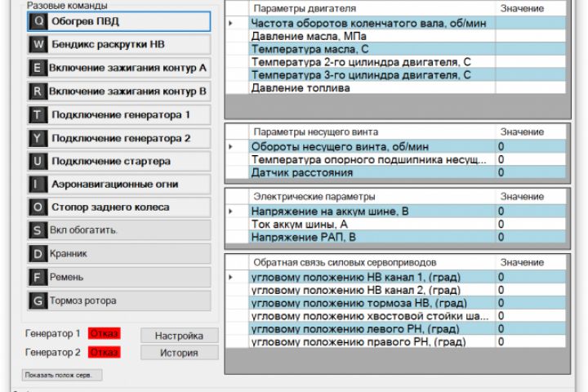Click the R key icon for зажигания контур В
This screenshot has width=588, height=392.
pyautogui.click(x=38, y=91)
